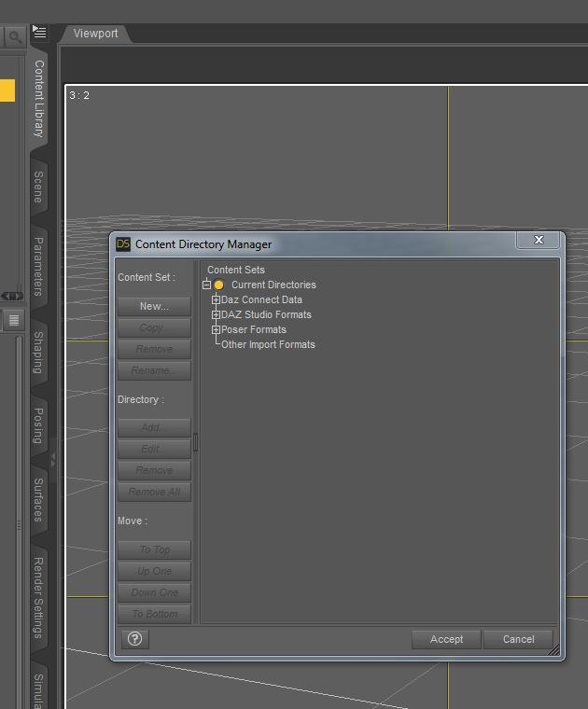Switch to the Scene side tab
This screenshot has width=588, height=709.
[39, 188]
